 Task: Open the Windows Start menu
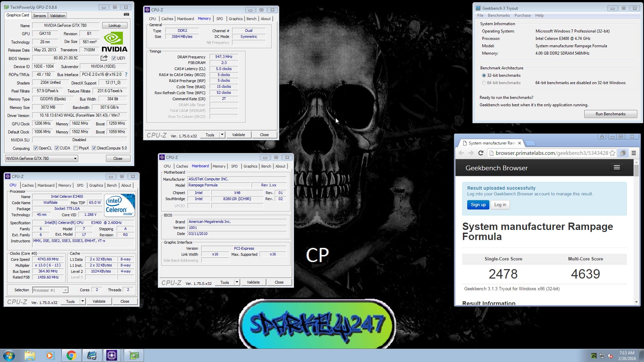[9, 355]
